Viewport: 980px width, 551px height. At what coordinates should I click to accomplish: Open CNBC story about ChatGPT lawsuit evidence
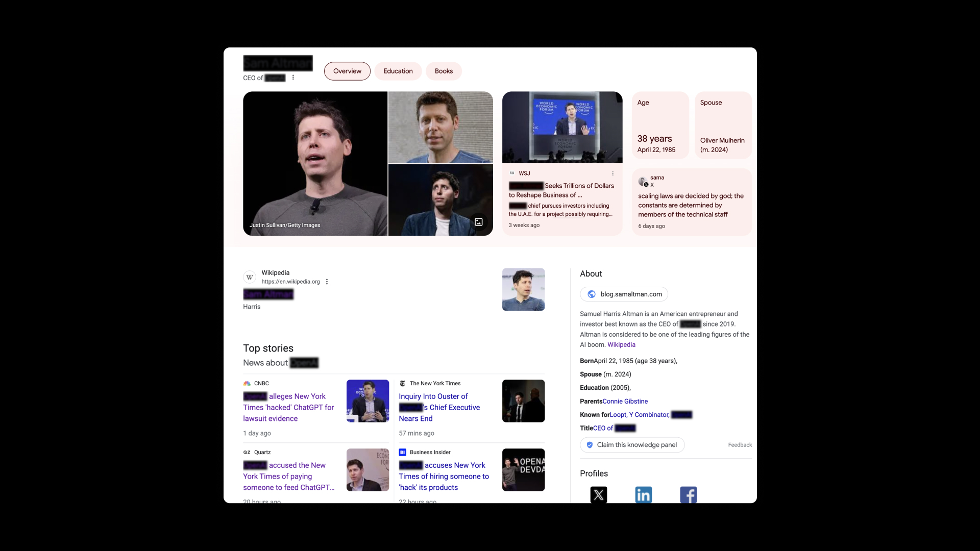(x=289, y=408)
